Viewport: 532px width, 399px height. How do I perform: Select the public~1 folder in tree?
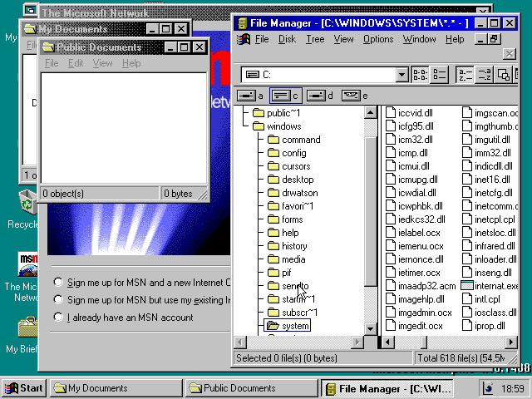point(277,113)
